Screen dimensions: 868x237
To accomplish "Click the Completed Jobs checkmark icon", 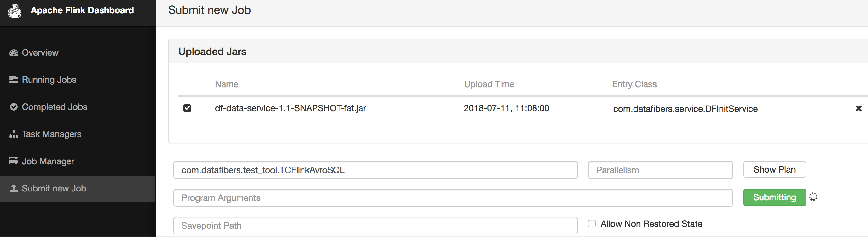I will (x=14, y=107).
